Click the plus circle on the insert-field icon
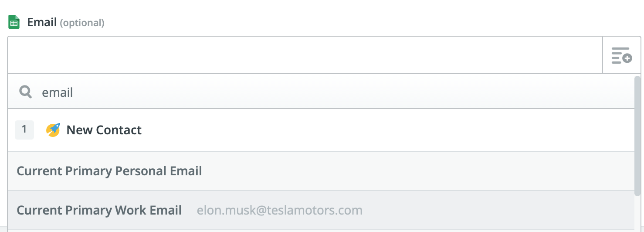644x232 pixels. (627, 58)
